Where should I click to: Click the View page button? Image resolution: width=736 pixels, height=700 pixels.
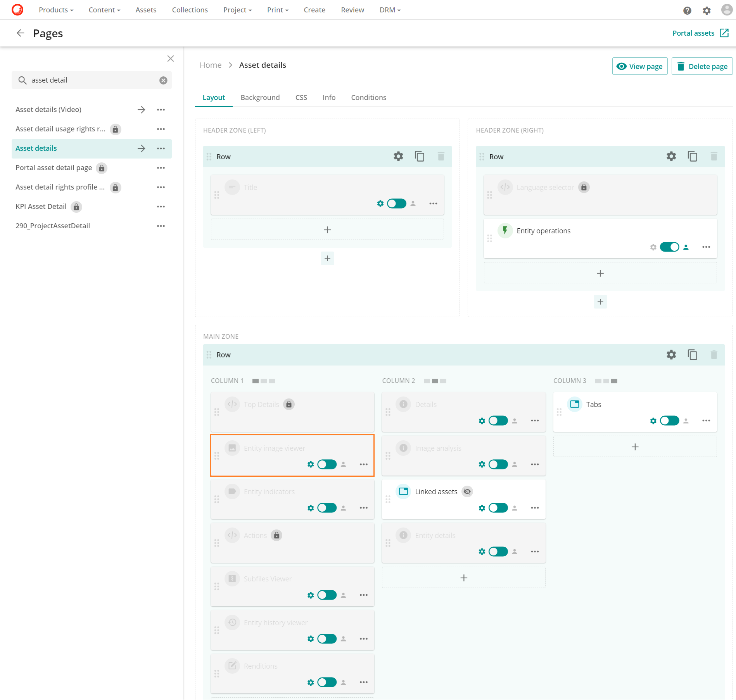[639, 66]
